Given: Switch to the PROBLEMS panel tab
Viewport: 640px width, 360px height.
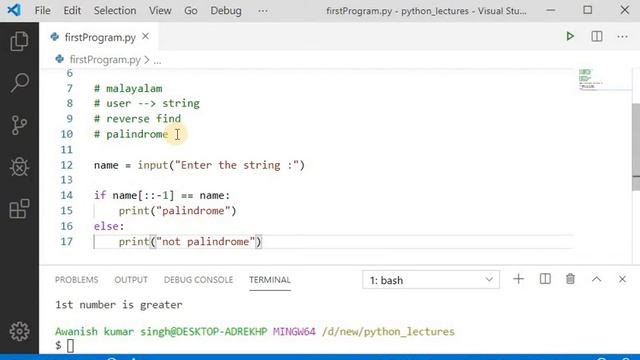Looking at the screenshot, I should pyautogui.click(x=76, y=280).
